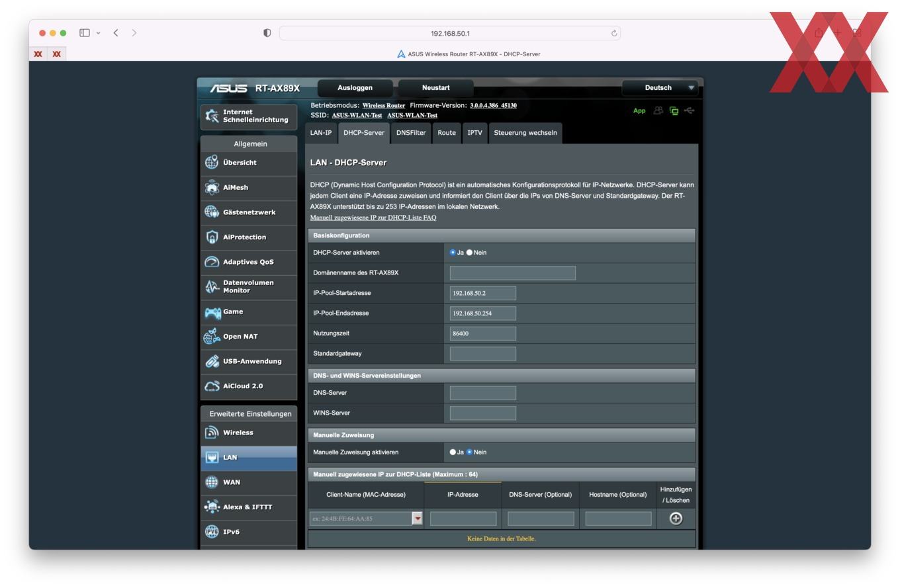900x588 pixels.
Task: Open the Steuerung wechseln tab
Action: pos(525,133)
